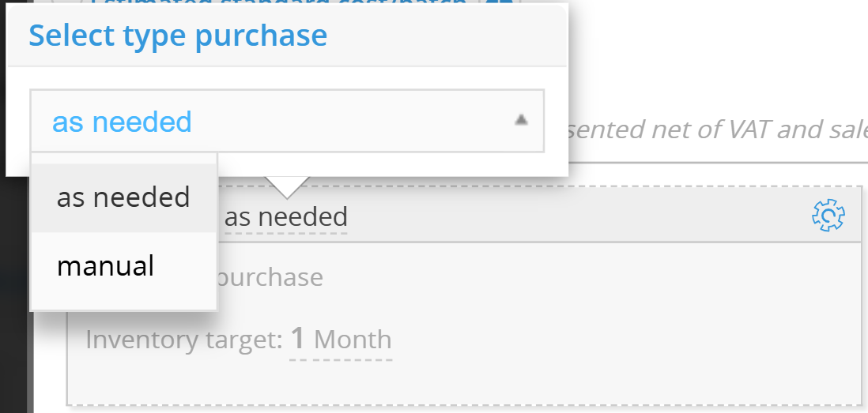Click the "Select type purchase" popup title
This screenshot has height=413, width=868.
178,36
